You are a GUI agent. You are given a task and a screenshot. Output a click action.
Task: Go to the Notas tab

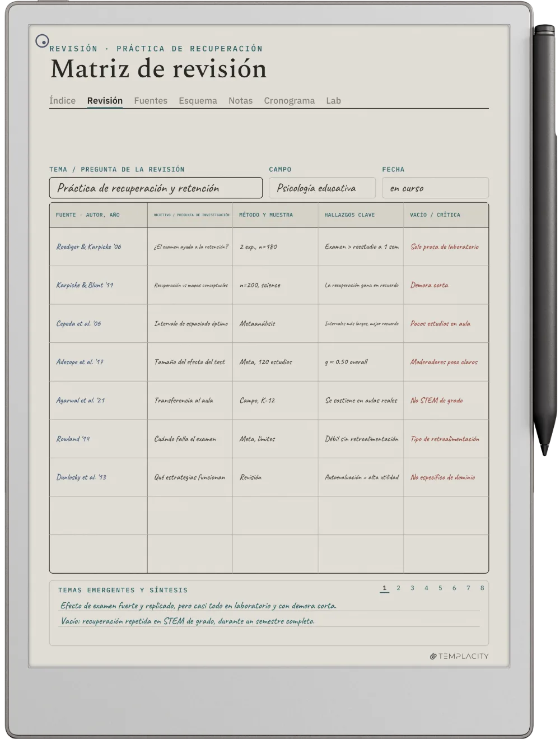240,101
